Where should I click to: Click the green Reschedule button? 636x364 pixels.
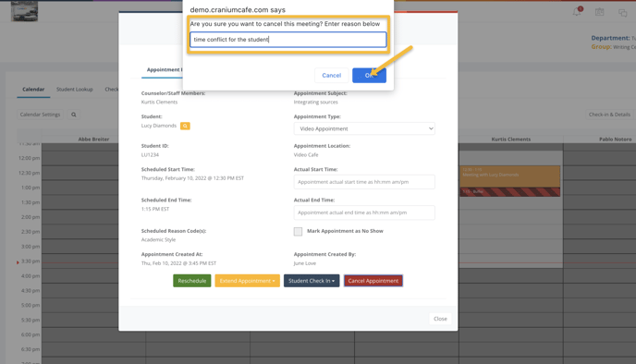coord(192,281)
